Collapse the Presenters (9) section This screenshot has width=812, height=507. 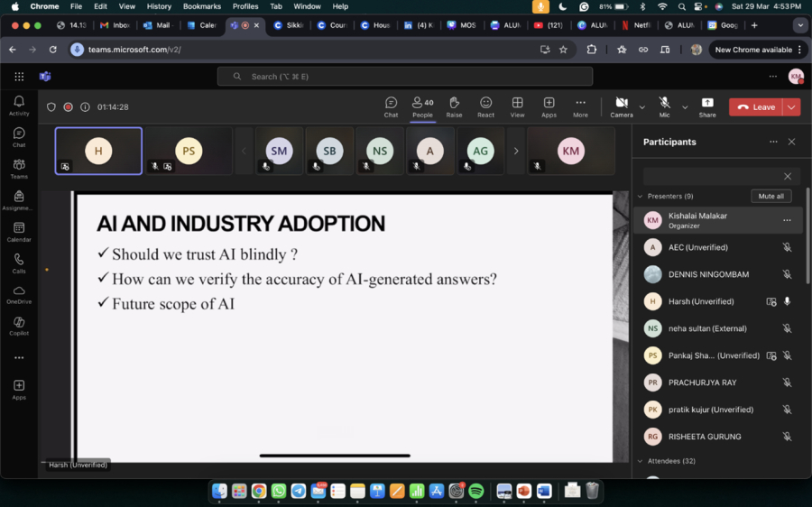pos(640,197)
